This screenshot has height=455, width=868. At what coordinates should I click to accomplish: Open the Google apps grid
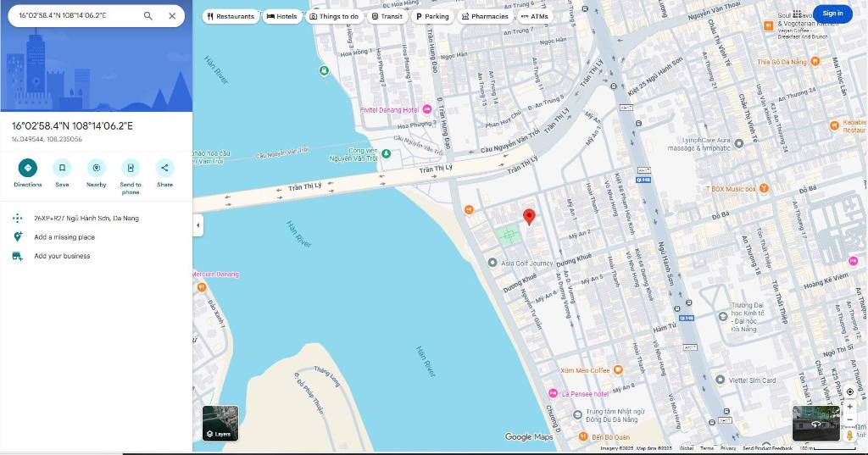[x=797, y=14]
